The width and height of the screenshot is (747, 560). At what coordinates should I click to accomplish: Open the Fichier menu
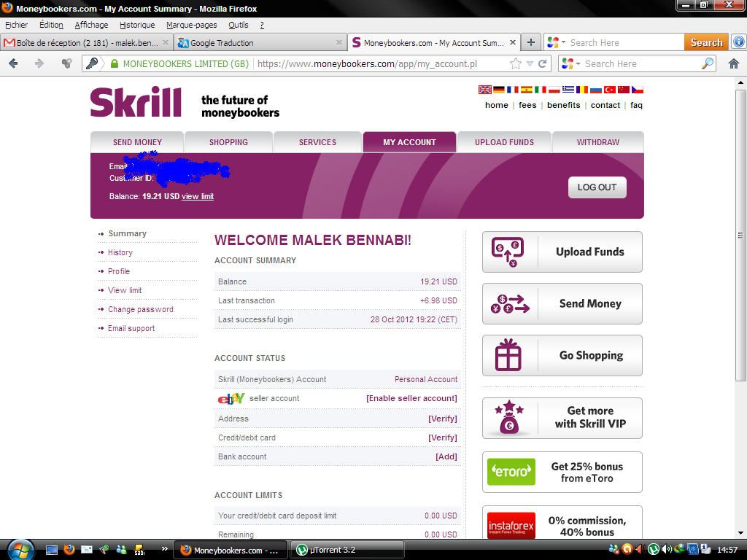coord(16,25)
